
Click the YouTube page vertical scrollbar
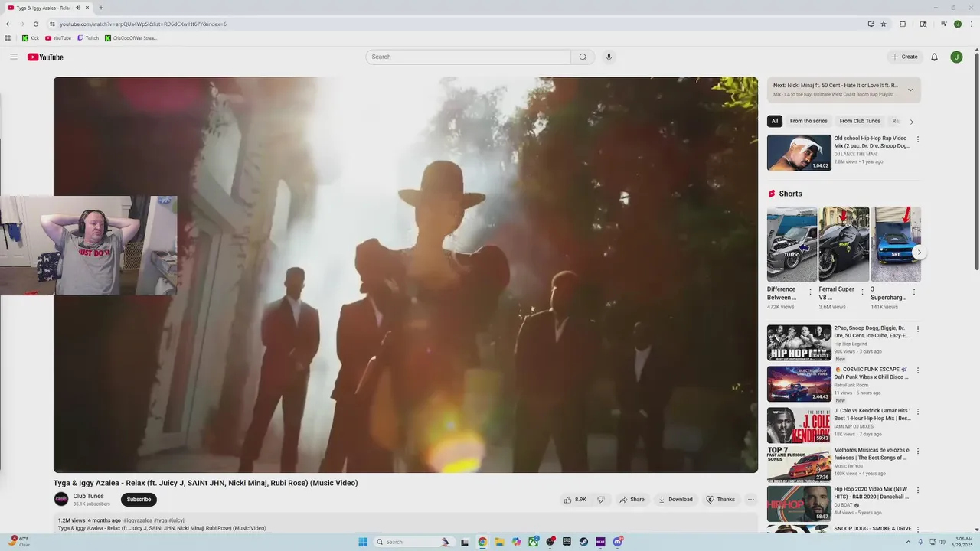coord(976,161)
